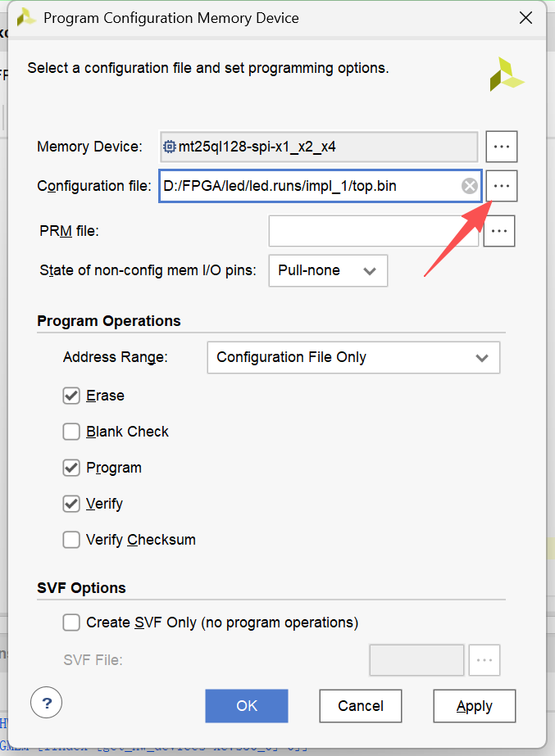Check Create SVF Only option

click(71, 622)
